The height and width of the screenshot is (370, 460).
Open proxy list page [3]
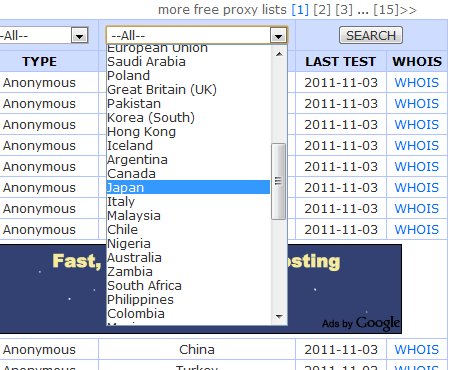[344, 10]
